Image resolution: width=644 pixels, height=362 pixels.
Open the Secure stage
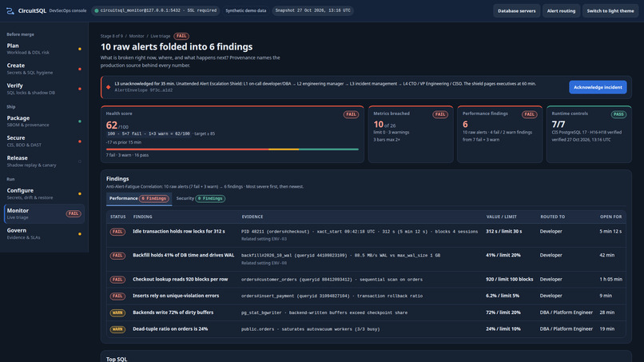44,141
